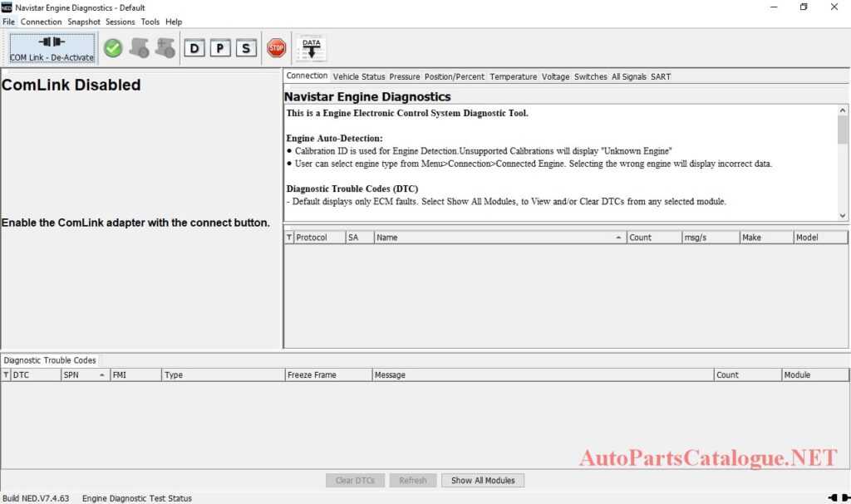Toggle COM Link - De-Activate adapter button
The width and height of the screenshot is (851, 504).
point(51,48)
